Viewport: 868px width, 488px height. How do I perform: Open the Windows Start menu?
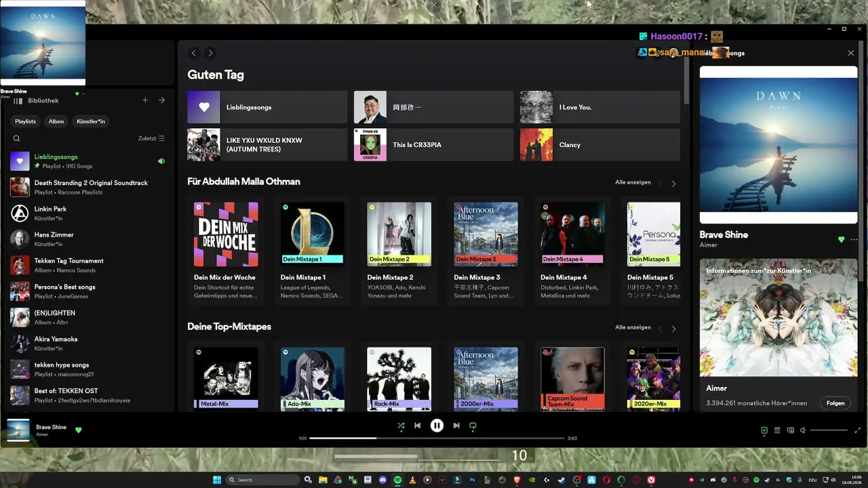coord(217,480)
